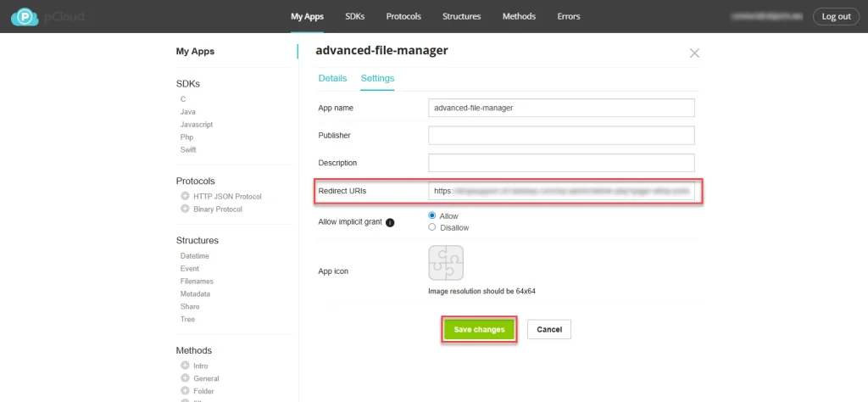868x402 pixels.
Task: Open the General methods link
Action: click(x=207, y=379)
